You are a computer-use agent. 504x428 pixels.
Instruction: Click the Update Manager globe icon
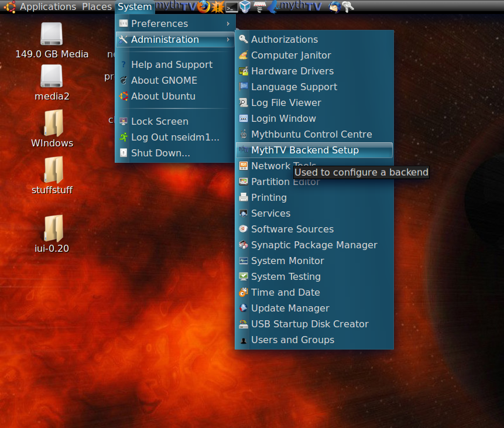tap(244, 308)
